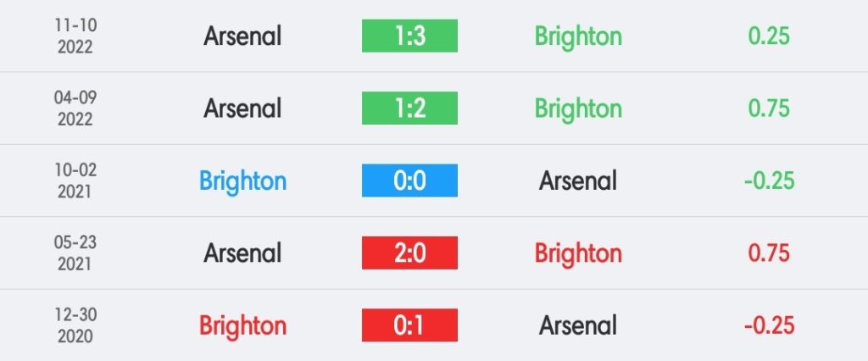Open red Brighton away team in 05-23 match

(578, 254)
